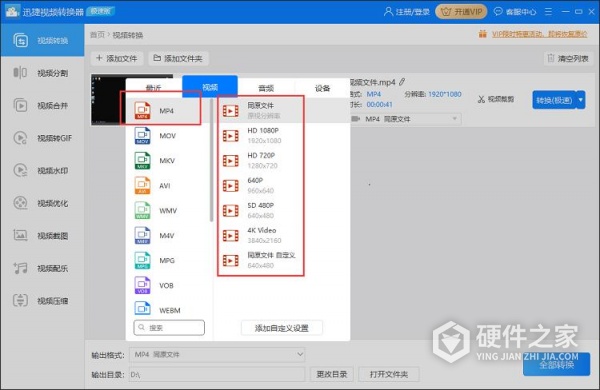Viewport: 600px width, 390px height.
Task: Select the MOV format icon
Action: pos(142,135)
